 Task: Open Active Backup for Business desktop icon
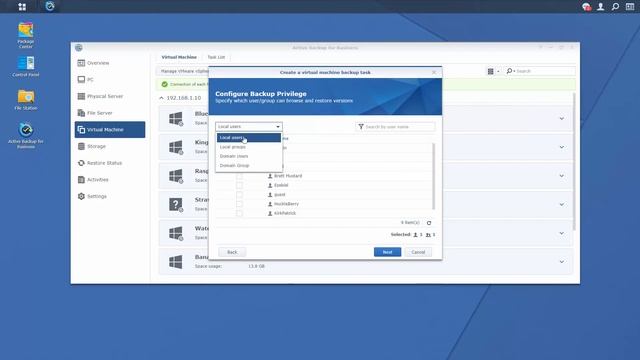(26, 136)
